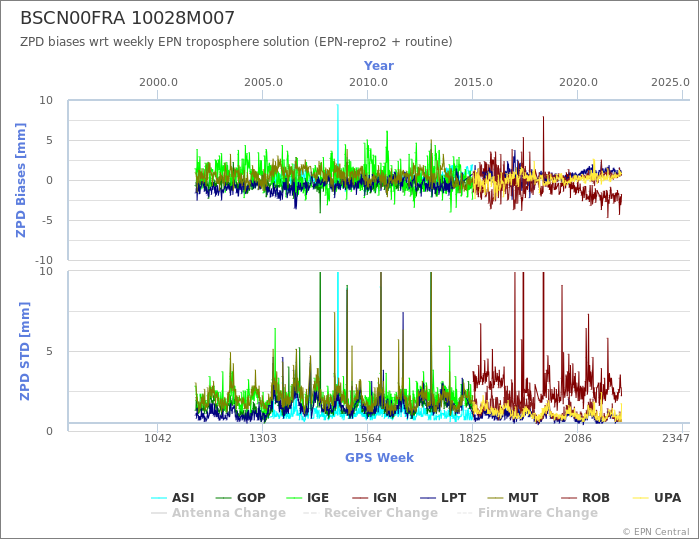Image resolution: width=700 pixels, height=540 pixels.
Task: Hide the IGE series via legend
Action: click(x=307, y=498)
